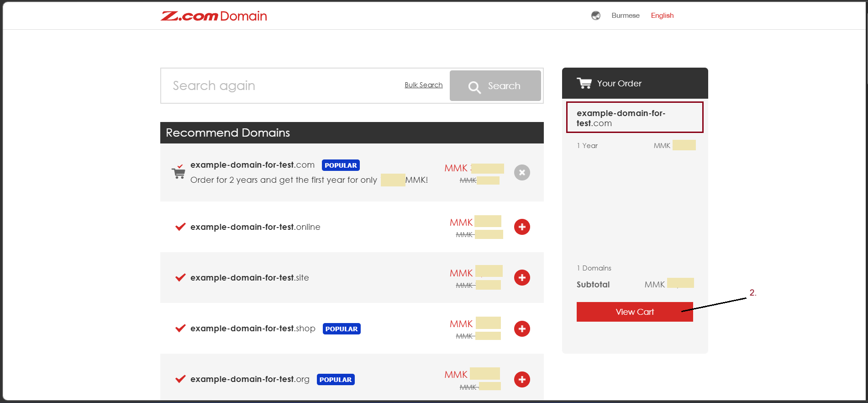The width and height of the screenshot is (868, 403).
Task: Click example-domain-for-test.shop domain name
Action: (253, 329)
